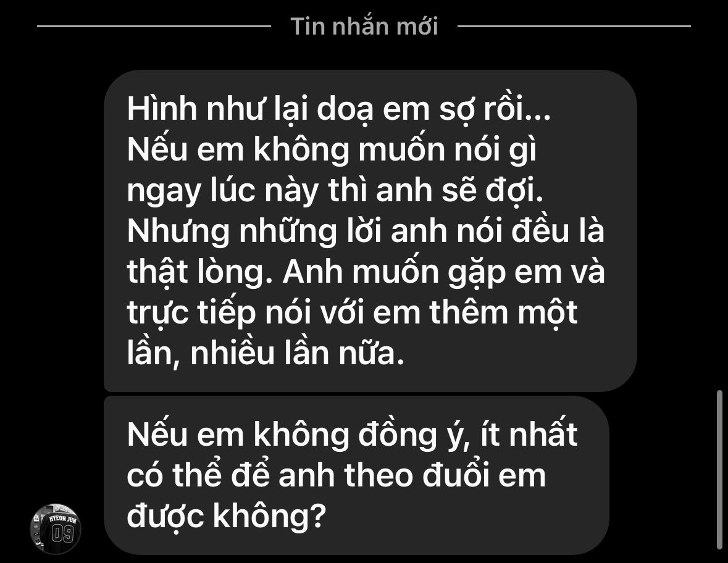This screenshot has height=563, width=728.
Task: Click the empty black area left of first bubble
Action: point(51,231)
